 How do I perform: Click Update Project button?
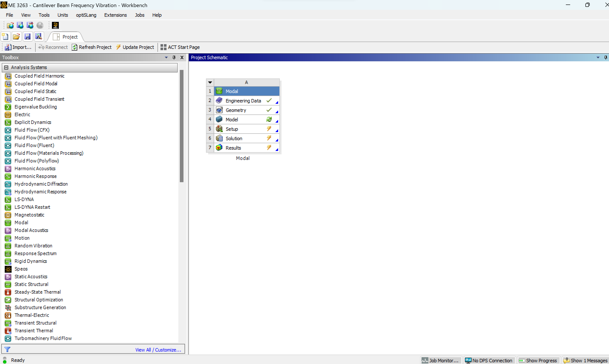(135, 47)
